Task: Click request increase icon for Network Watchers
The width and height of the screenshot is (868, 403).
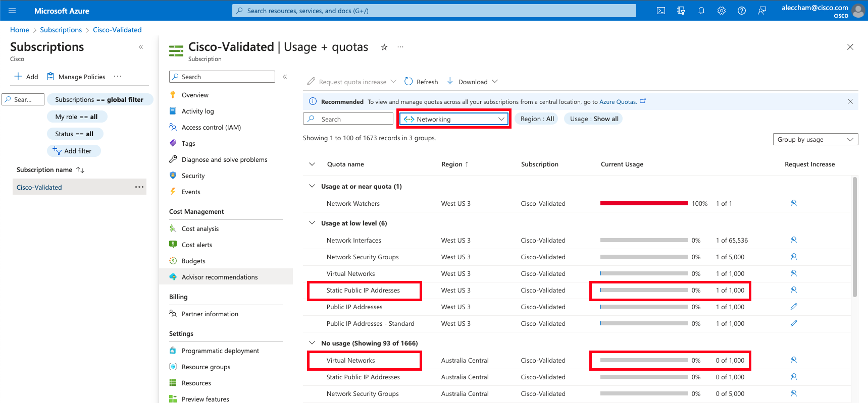Action: (x=794, y=203)
